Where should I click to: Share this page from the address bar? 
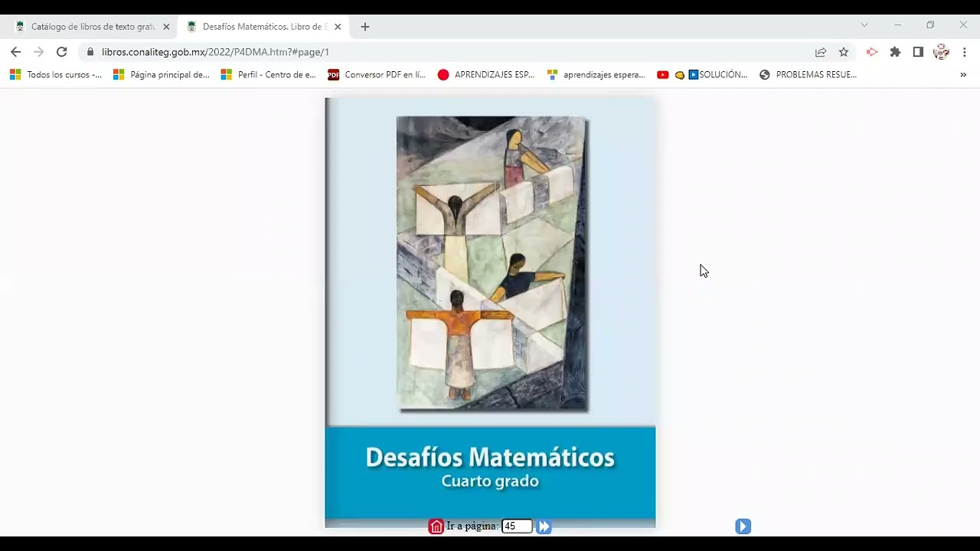click(x=821, y=52)
